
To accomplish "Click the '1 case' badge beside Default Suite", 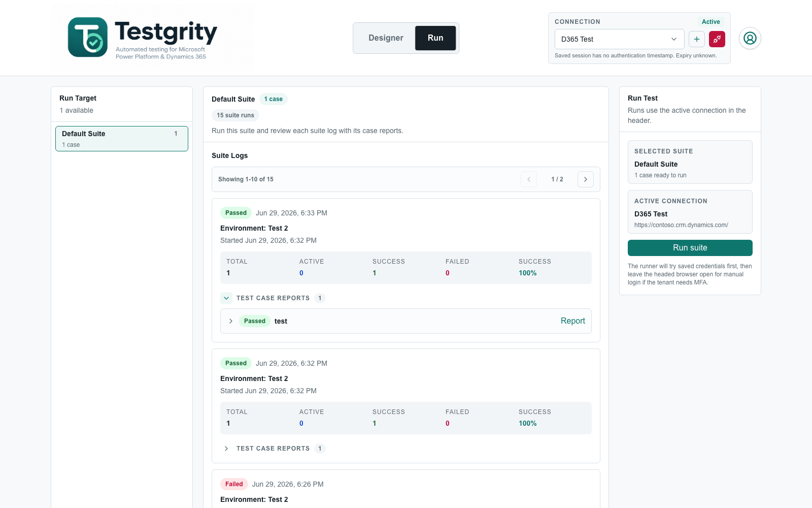I will tap(274, 99).
